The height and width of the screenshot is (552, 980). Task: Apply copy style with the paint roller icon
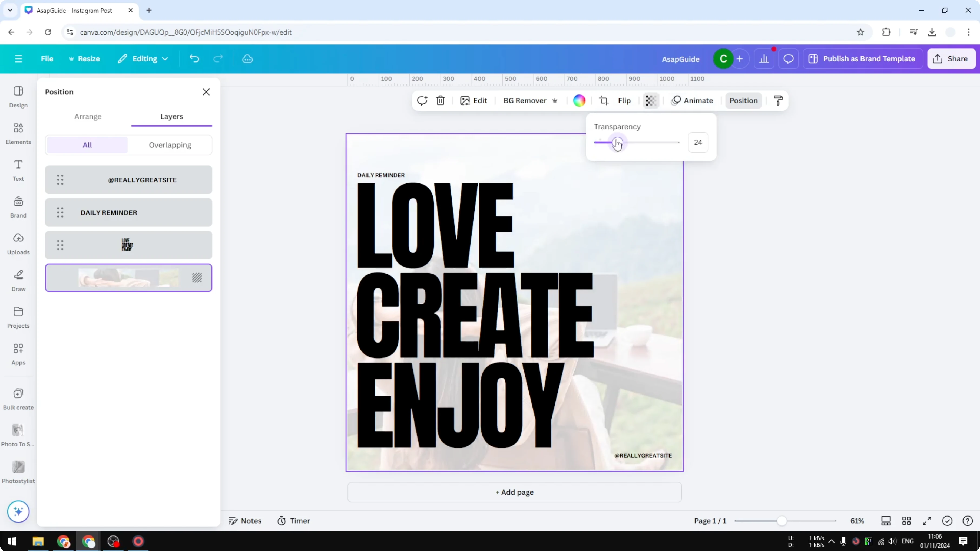click(x=778, y=100)
